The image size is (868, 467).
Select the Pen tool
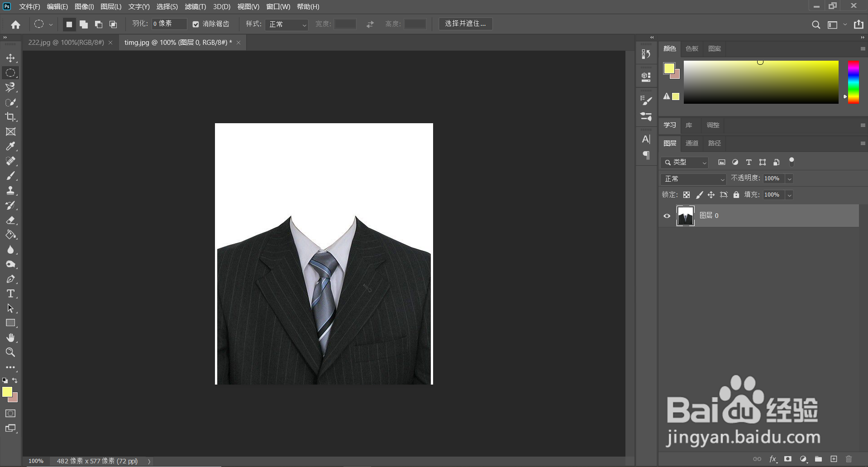[x=10, y=279]
